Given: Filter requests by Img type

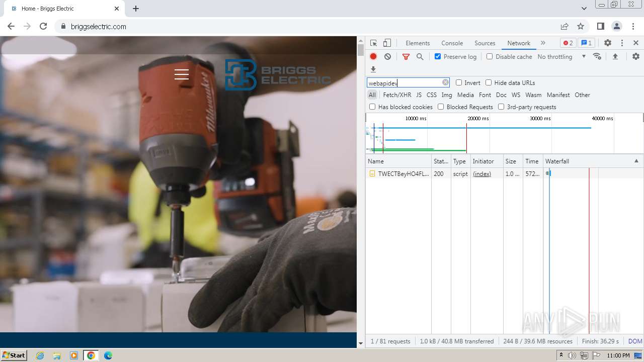Looking at the screenshot, I should click(447, 95).
